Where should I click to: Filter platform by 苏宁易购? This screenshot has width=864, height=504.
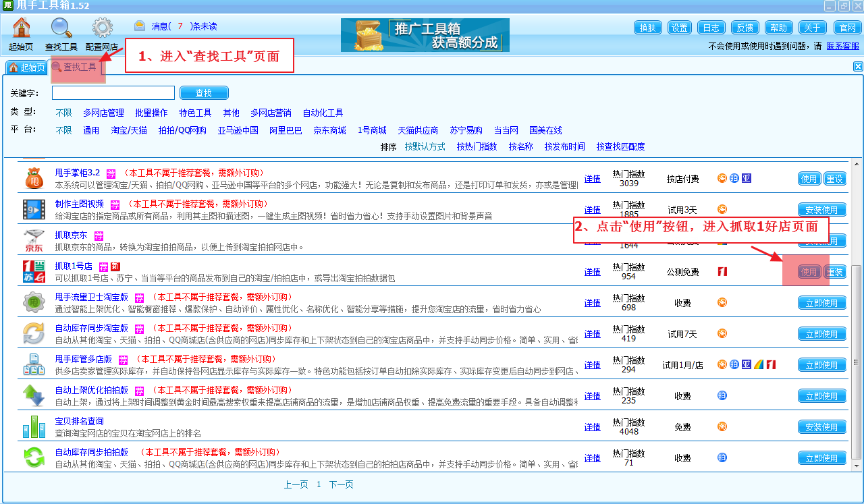[466, 130]
